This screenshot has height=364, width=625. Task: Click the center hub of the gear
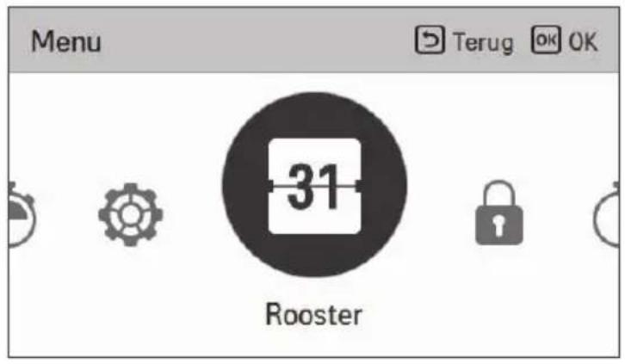[130, 215]
